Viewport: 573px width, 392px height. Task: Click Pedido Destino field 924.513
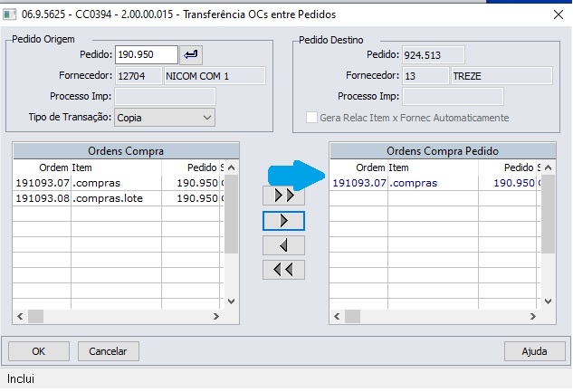[x=434, y=55]
